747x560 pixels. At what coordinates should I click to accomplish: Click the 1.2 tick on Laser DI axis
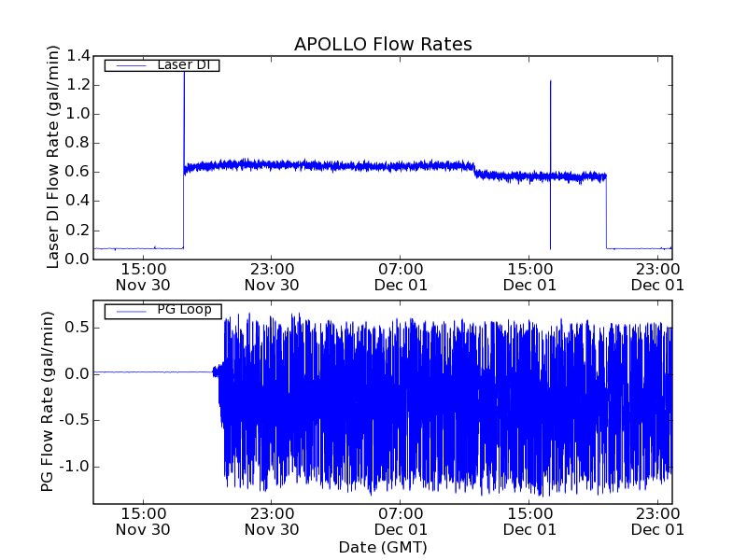click(x=78, y=85)
